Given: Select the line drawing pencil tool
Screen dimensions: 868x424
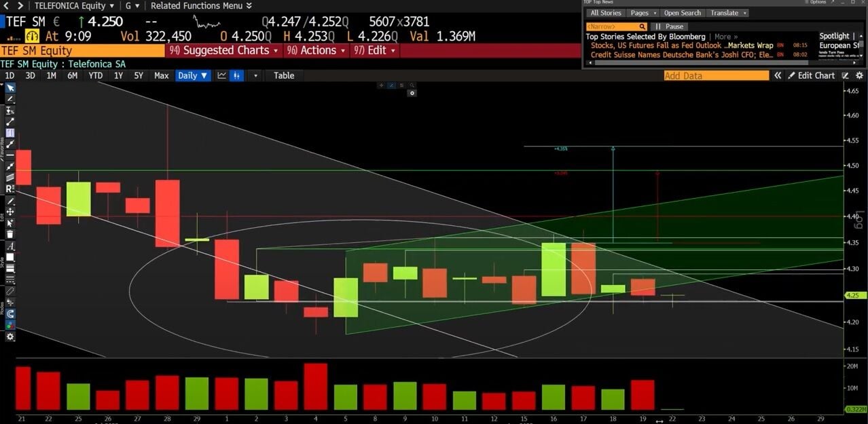Looking at the screenshot, I should (10, 99).
